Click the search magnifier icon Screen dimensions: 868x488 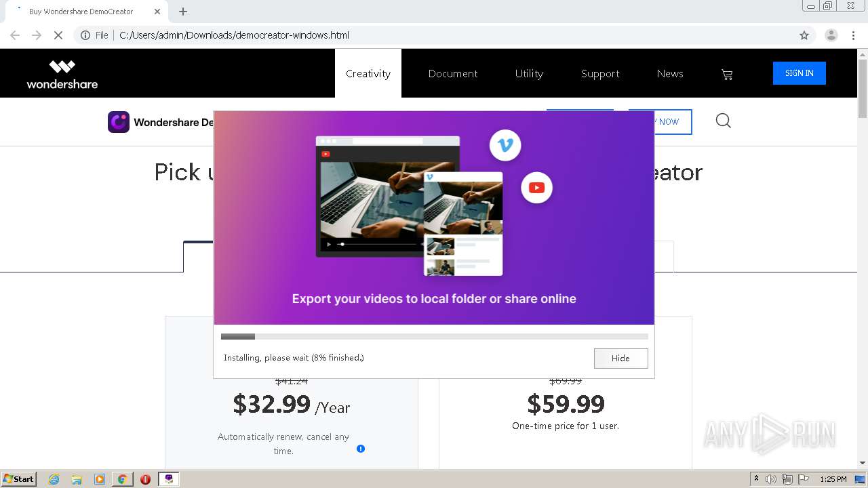pyautogui.click(x=724, y=121)
